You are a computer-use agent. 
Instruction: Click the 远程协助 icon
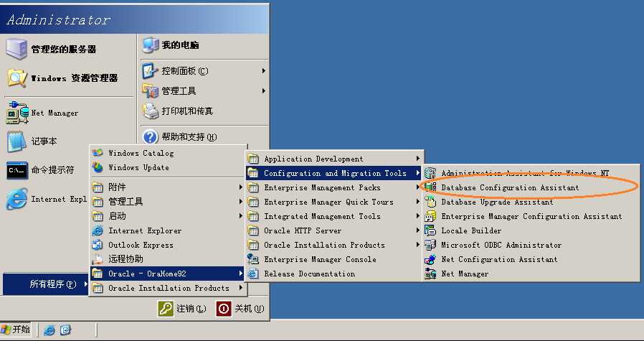point(98,259)
